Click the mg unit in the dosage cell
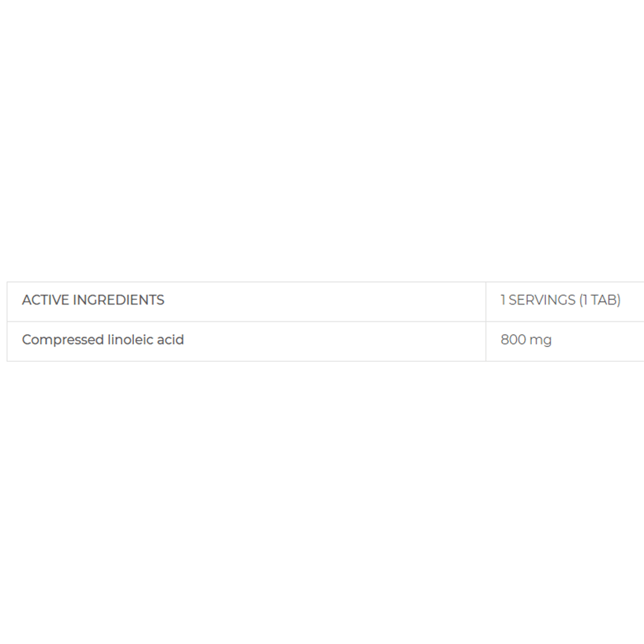This screenshot has width=644, height=644. (x=540, y=341)
